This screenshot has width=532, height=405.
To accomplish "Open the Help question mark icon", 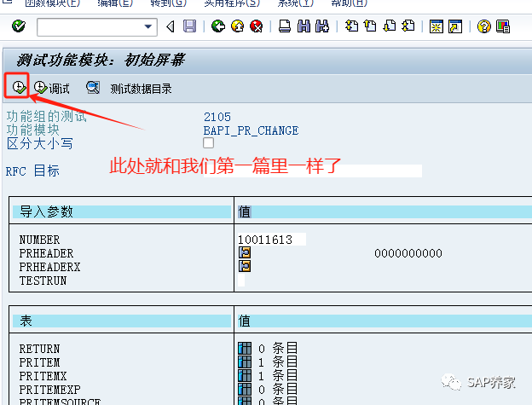I will [x=483, y=26].
